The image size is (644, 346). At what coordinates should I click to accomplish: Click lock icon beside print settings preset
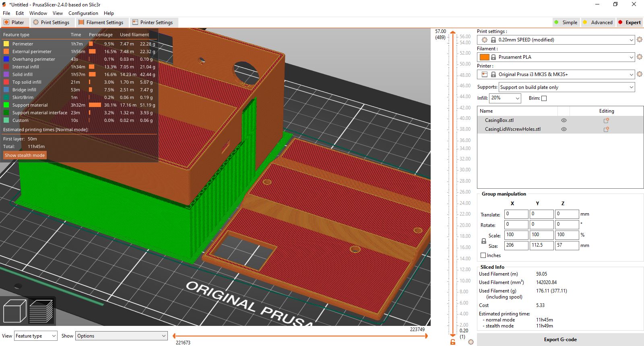pyautogui.click(x=493, y=40)
